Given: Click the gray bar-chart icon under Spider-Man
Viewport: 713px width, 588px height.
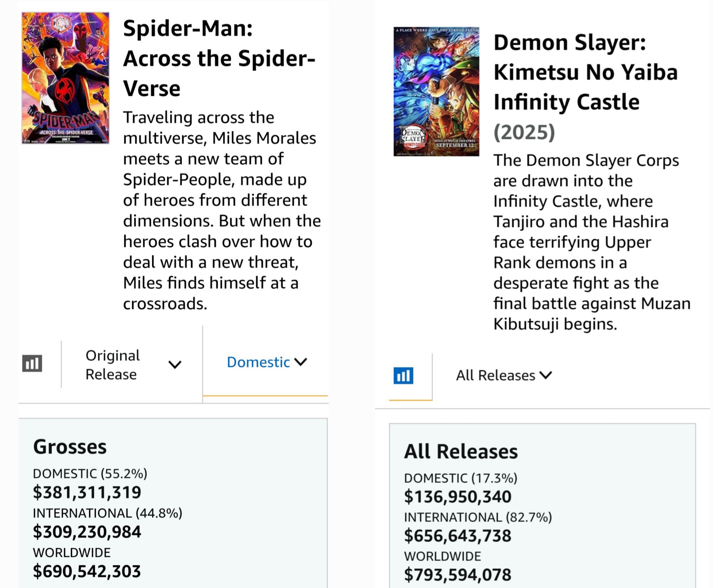Looking at the screenshot, I should [x=32, y=363].
